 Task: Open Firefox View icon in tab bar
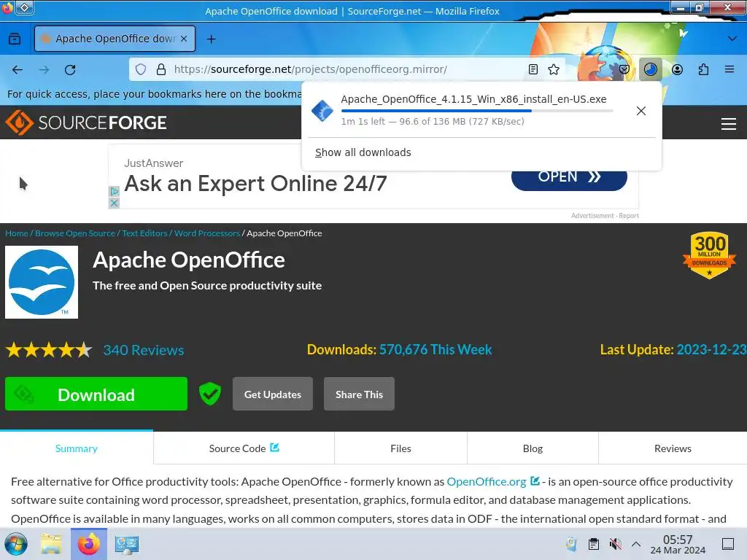click(15, 39)
